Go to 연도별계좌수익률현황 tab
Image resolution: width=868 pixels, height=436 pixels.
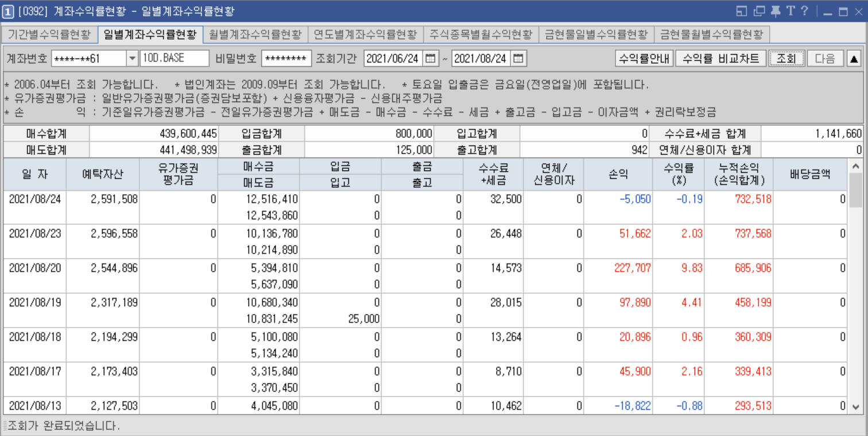coord(366,34)
